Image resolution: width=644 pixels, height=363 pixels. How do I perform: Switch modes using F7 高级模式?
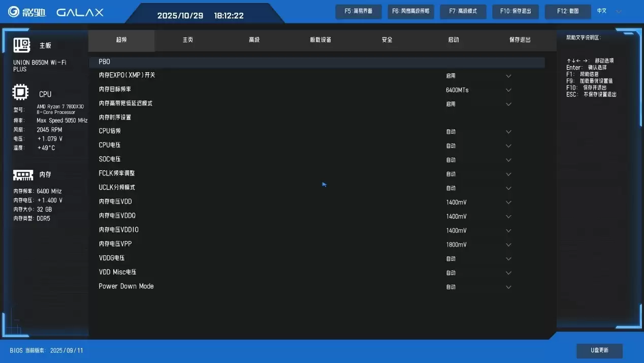coord(463,11)
